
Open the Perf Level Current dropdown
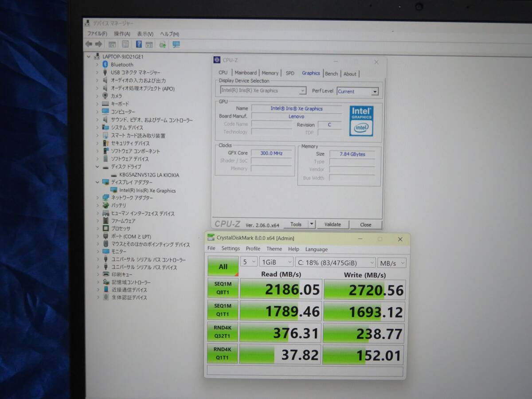point(357,91)
